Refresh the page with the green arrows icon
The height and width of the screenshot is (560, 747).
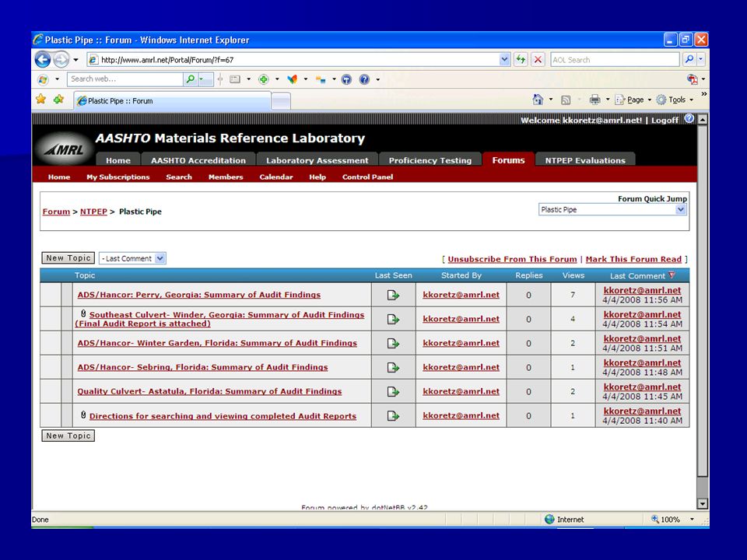[x=521, y=60]
